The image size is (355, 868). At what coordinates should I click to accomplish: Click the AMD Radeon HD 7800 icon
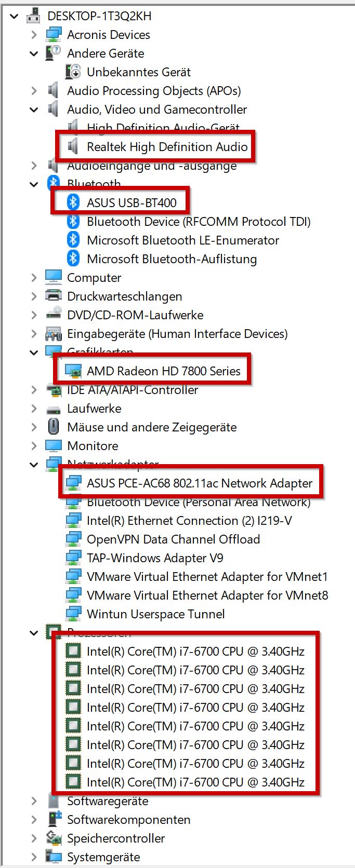(73, 371)
